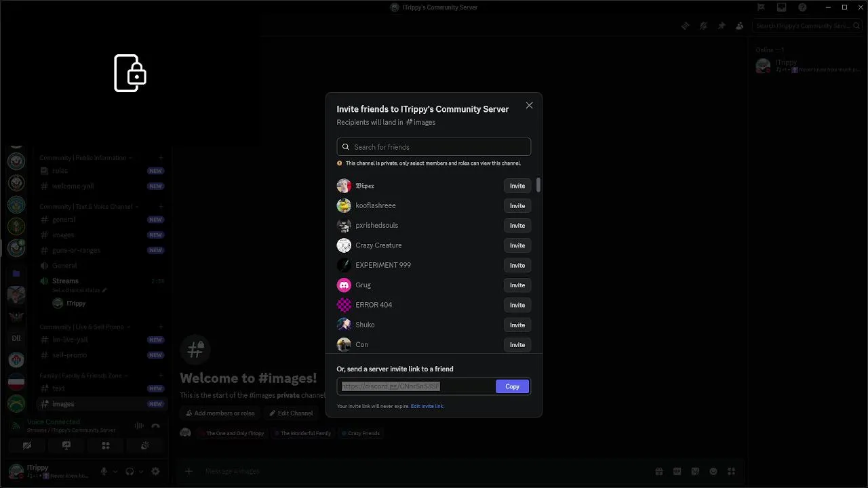Open user settings gear icon
Viewport: 868px width, 488px height.
[x=155, y=471]
